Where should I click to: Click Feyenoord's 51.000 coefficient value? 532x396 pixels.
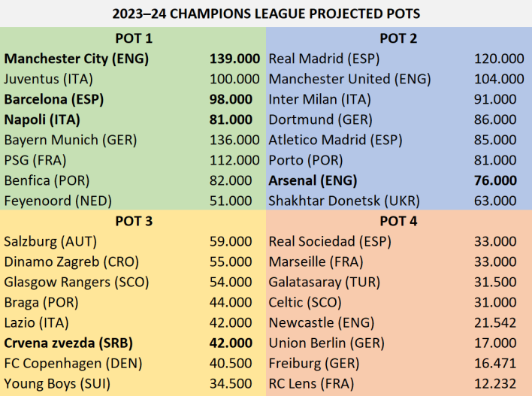(235, 201)
